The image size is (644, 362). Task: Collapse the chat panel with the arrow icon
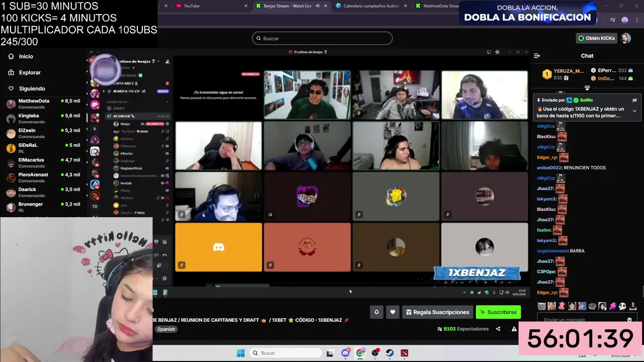[537, 56]
